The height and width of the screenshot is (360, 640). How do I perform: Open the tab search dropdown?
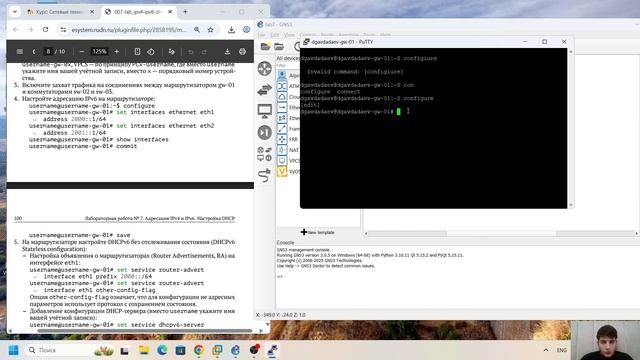(15, 12)
